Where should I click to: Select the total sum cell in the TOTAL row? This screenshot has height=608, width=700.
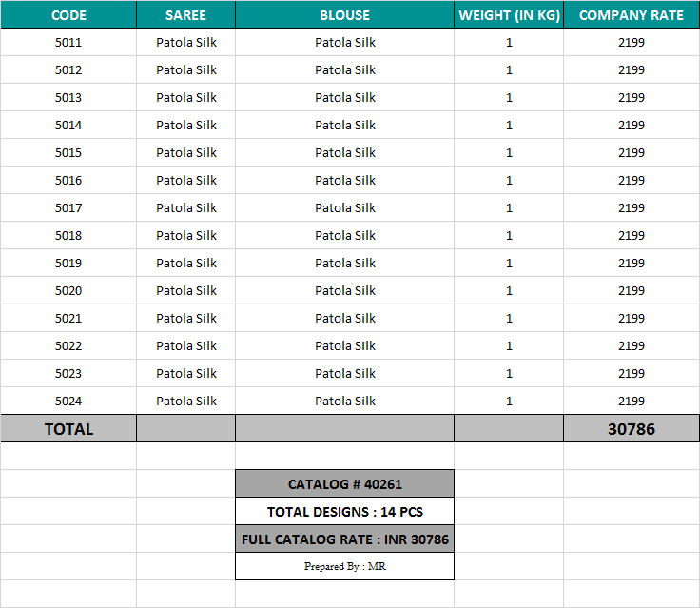click(x=631, y=429)
